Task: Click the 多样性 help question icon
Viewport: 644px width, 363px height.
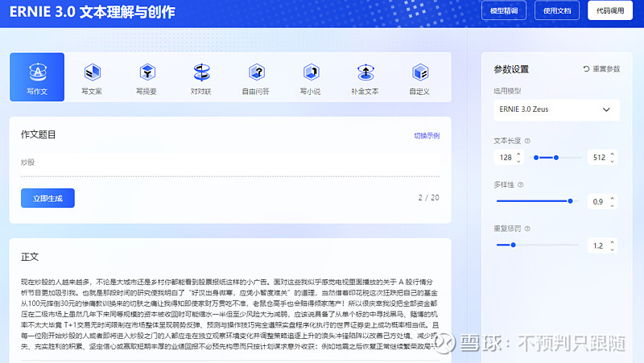Action: click(520, 185)
